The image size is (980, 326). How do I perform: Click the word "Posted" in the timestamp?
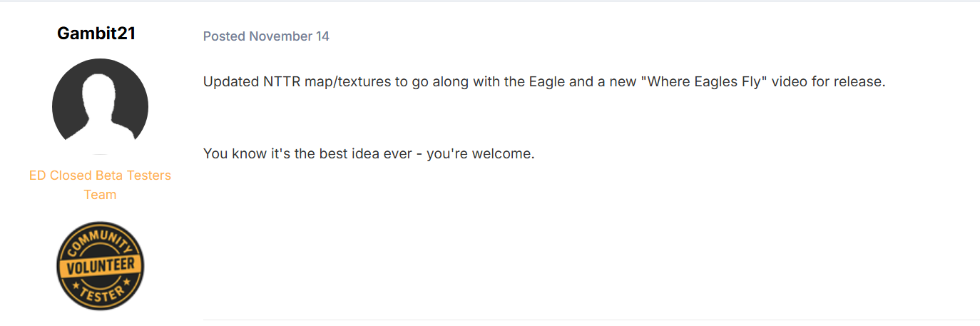point(224,36)
